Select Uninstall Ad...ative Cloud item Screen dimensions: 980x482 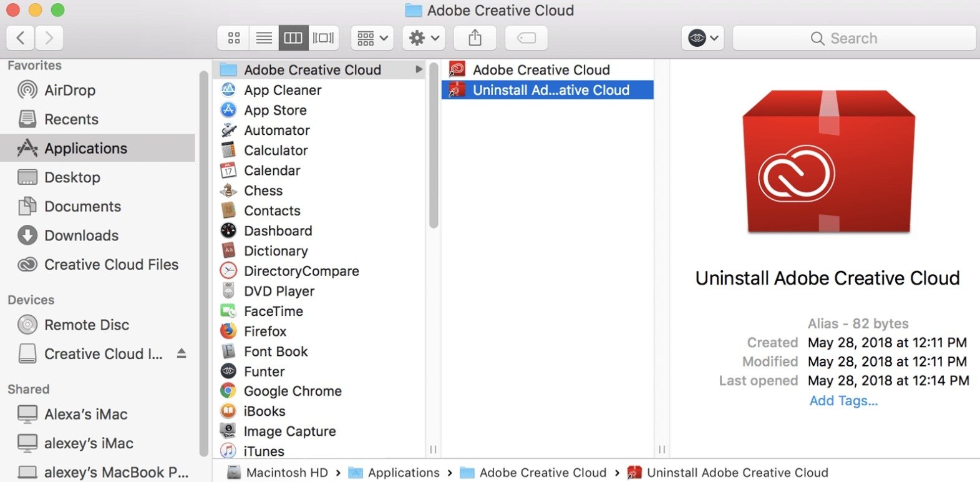[x=548, y=90]
